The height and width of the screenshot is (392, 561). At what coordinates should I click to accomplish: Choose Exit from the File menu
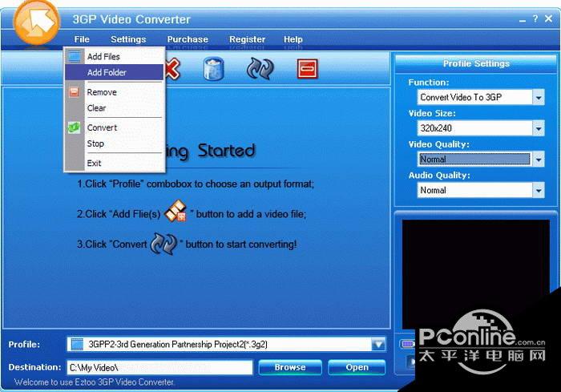click(115, 163)
